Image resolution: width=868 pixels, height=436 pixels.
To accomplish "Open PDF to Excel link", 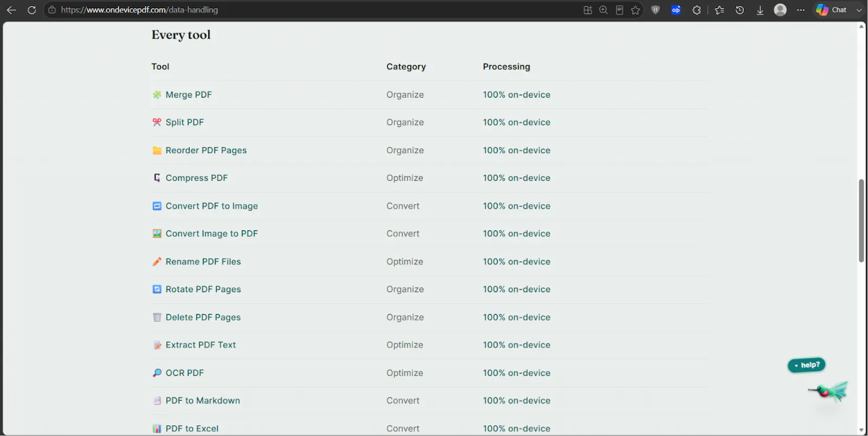I will click(x=192, y=428).
